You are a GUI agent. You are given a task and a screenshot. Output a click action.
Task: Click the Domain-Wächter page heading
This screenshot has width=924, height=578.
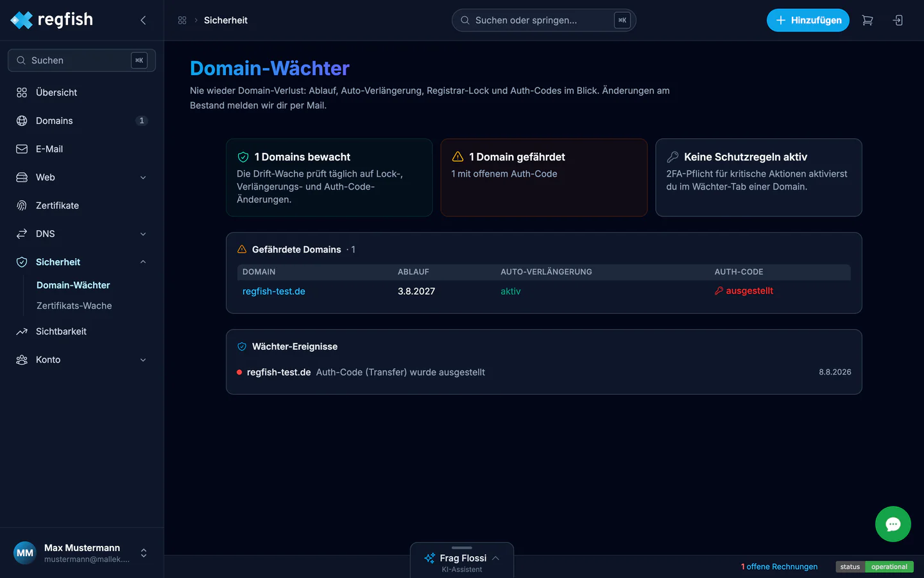click(269, 68)
